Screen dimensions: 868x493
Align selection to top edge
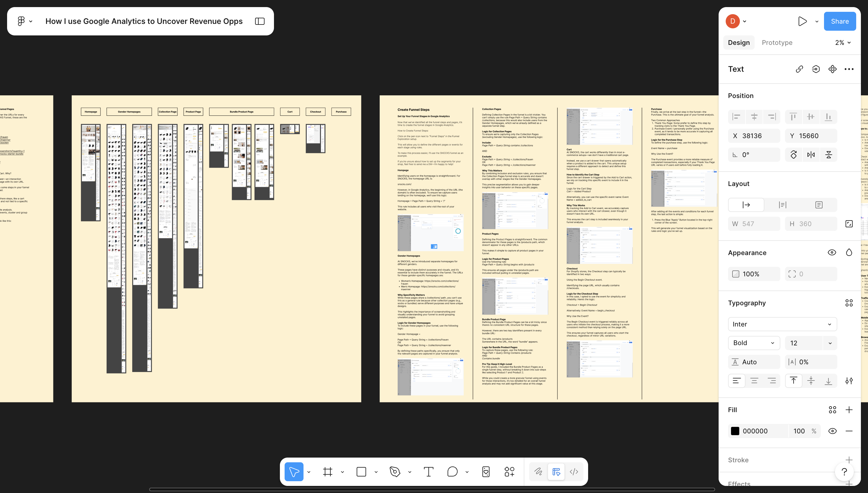pos(794,117)
